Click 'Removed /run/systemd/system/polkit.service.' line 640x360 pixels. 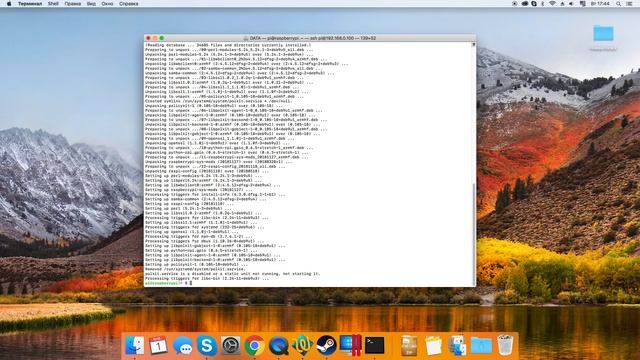(196, 269)
